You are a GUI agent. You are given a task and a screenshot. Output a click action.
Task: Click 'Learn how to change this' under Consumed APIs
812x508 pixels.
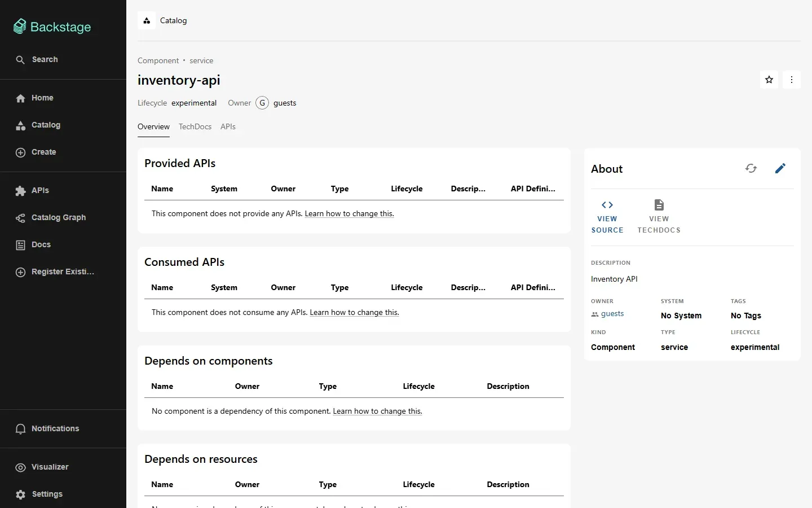click(354, 312)
